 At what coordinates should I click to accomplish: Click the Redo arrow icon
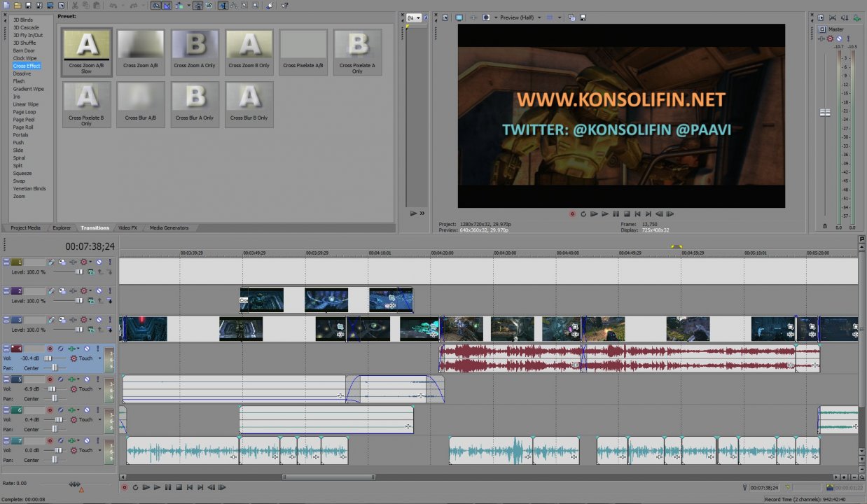tap(134, 6)
